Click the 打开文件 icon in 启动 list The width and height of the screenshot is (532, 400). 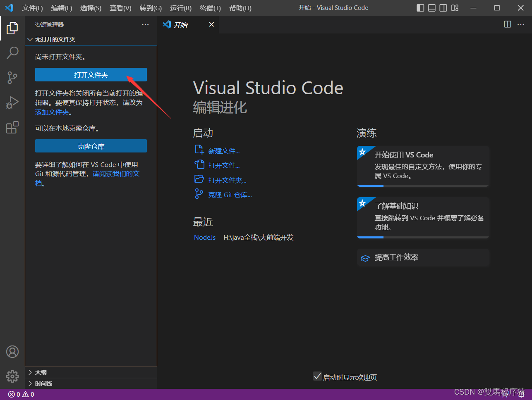coord(199,164)
